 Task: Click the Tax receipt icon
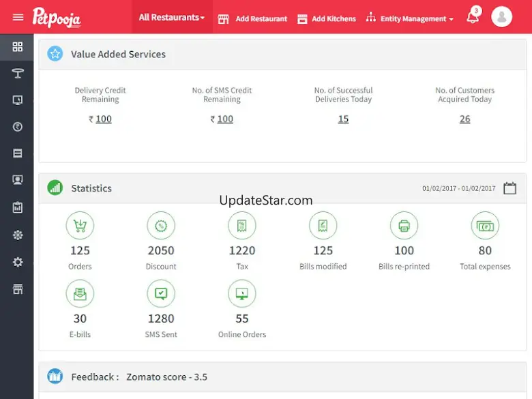[x=242, y=226]
